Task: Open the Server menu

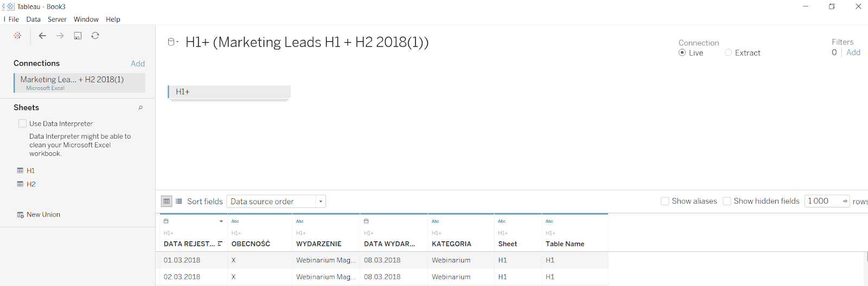Action: 57,19
